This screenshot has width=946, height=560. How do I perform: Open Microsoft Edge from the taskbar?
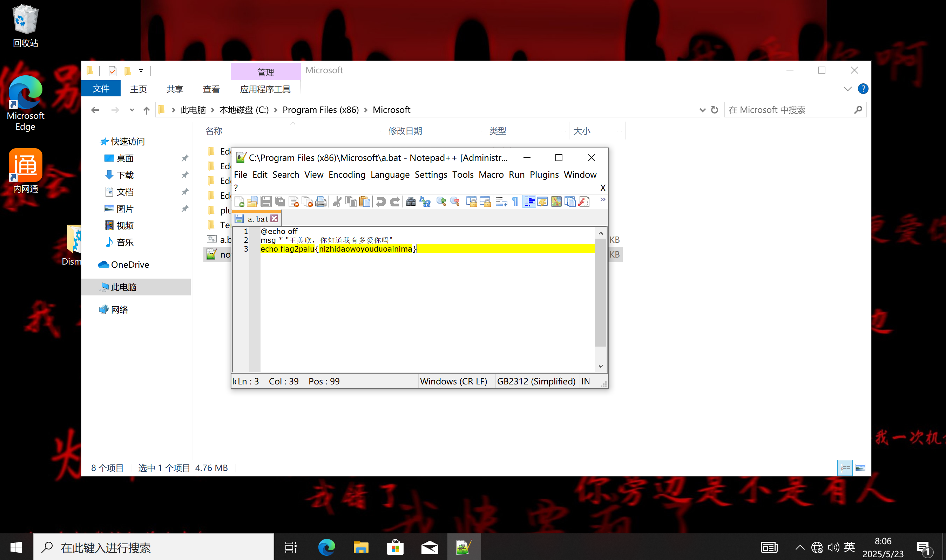coord(326,547)
